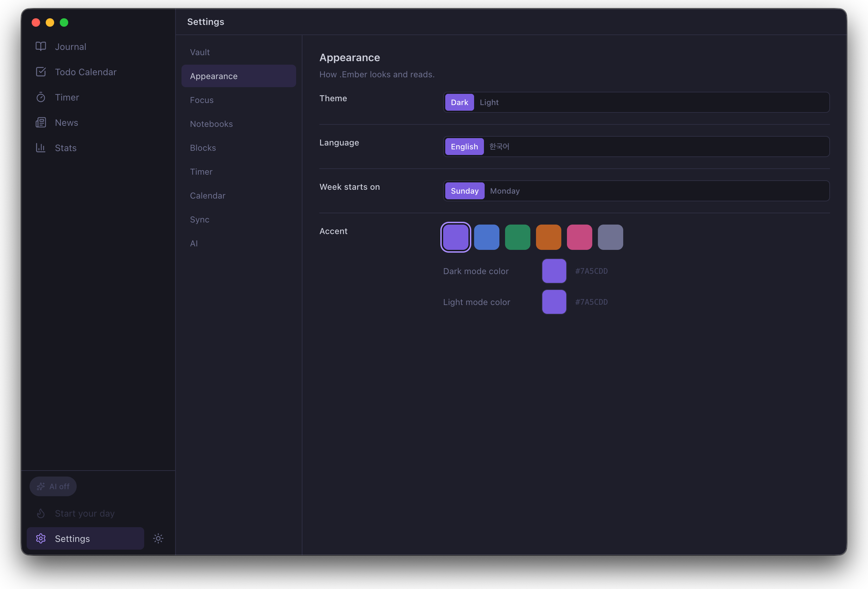
Task: Click "How .Ember looks and reads." subtitle
Action: (377, 74)
